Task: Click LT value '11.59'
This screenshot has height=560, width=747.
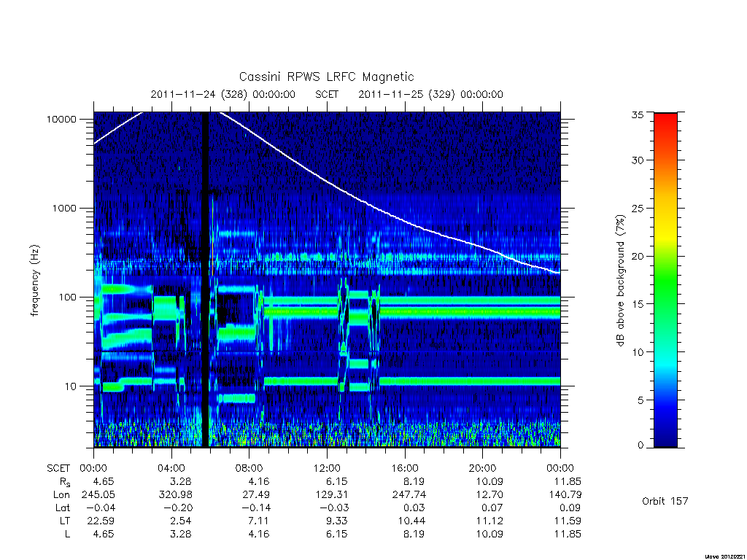Action: 568,521
